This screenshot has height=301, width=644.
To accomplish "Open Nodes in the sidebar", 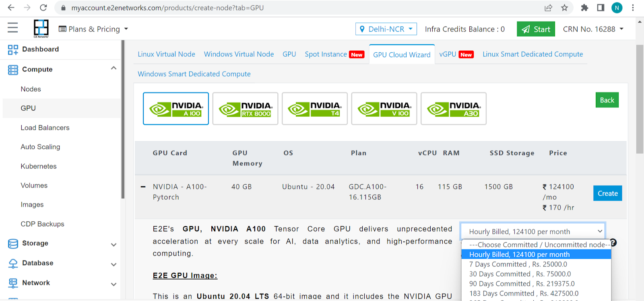I will (31, 89).
